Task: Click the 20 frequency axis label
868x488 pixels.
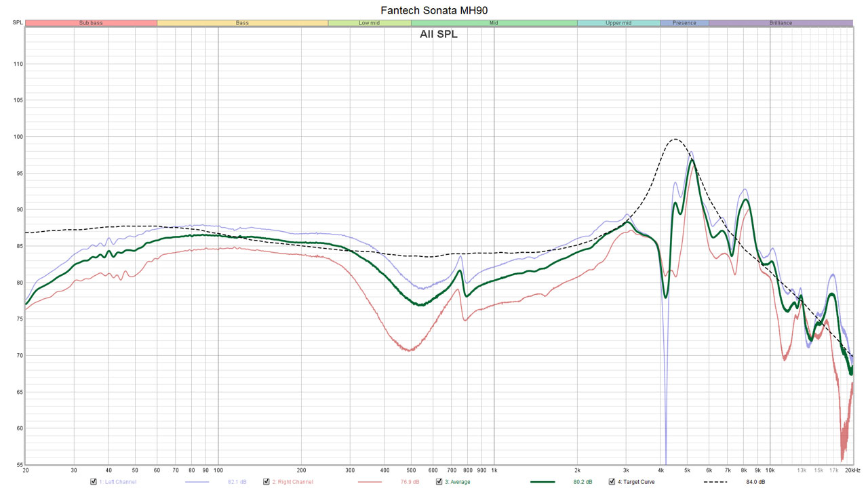Action: pos(26,470)
